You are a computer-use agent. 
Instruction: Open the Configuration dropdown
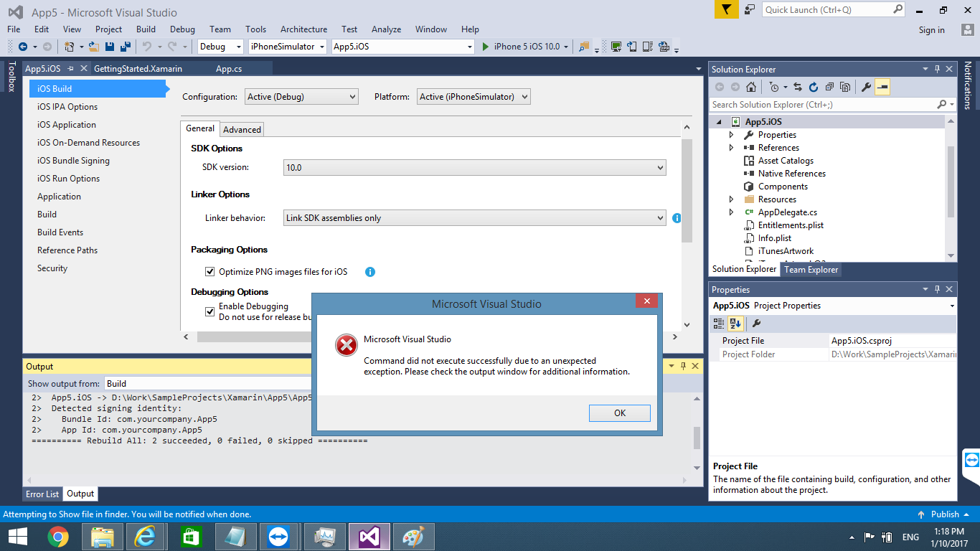click(301, 97)
